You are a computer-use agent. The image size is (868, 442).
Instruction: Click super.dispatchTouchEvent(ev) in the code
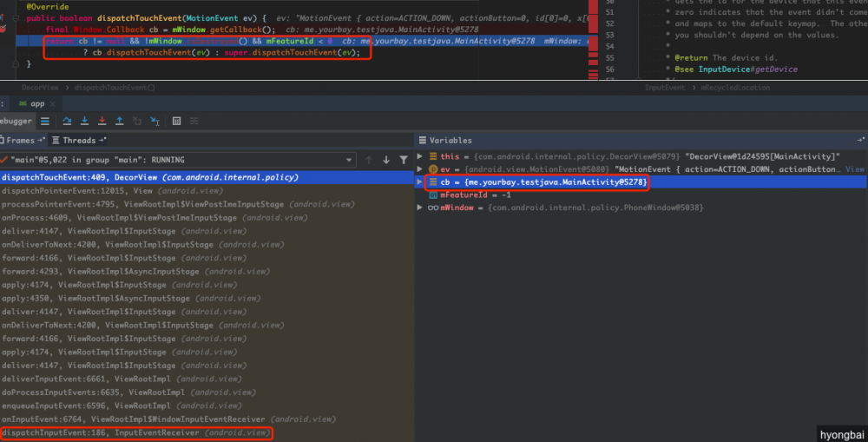292,53
